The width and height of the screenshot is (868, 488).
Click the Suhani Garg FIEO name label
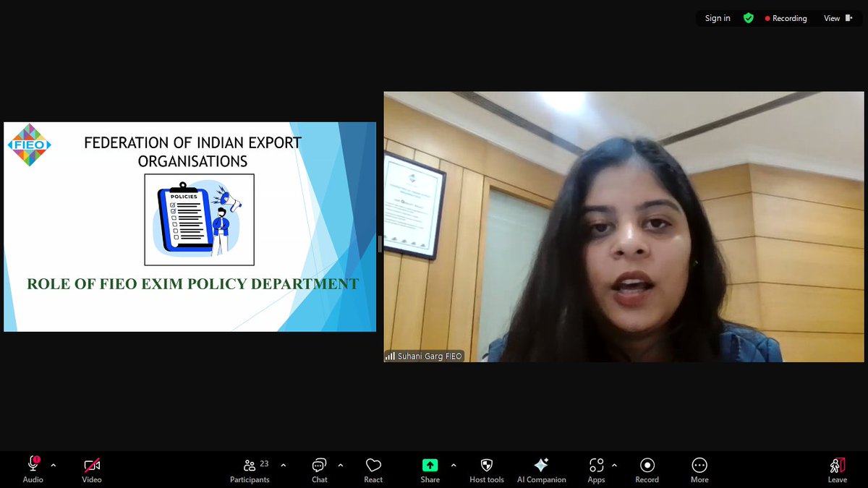423,356
